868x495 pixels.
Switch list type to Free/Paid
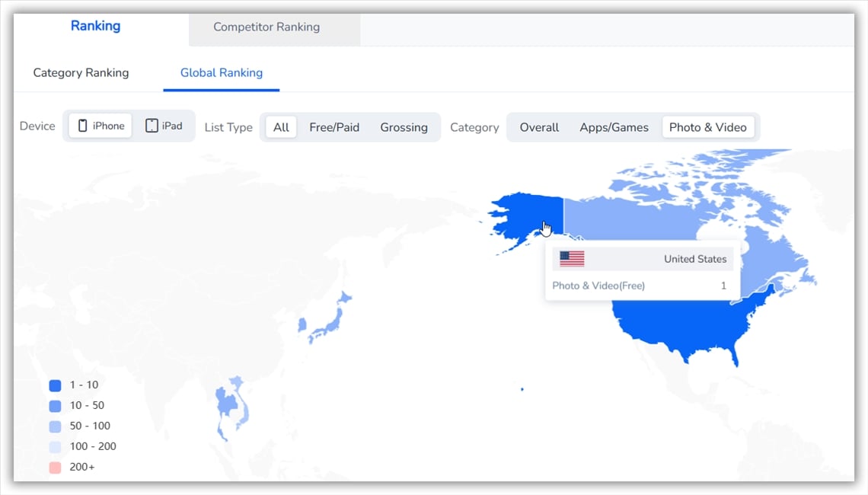tap(334, 127)
